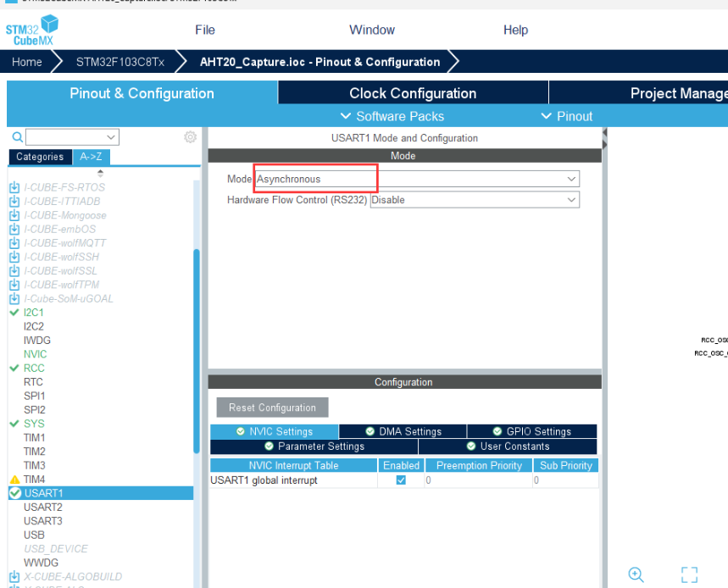Click the peripheral list vertical scrollbar
This screenshot has width=728, height=588.
[197, 352]
